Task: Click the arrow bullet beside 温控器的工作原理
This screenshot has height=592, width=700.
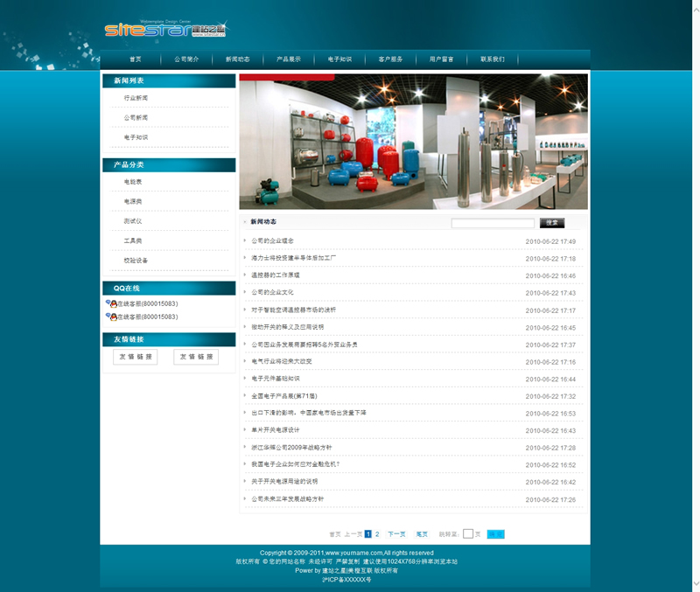Action: tap(245, 275)
